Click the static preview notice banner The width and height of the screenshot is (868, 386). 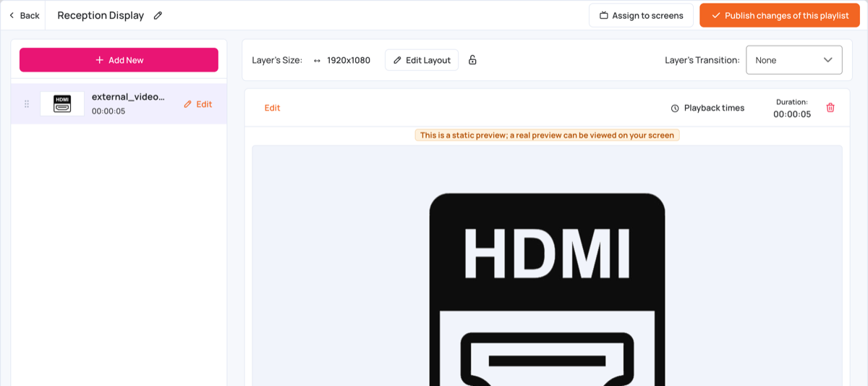coord(547,135)
